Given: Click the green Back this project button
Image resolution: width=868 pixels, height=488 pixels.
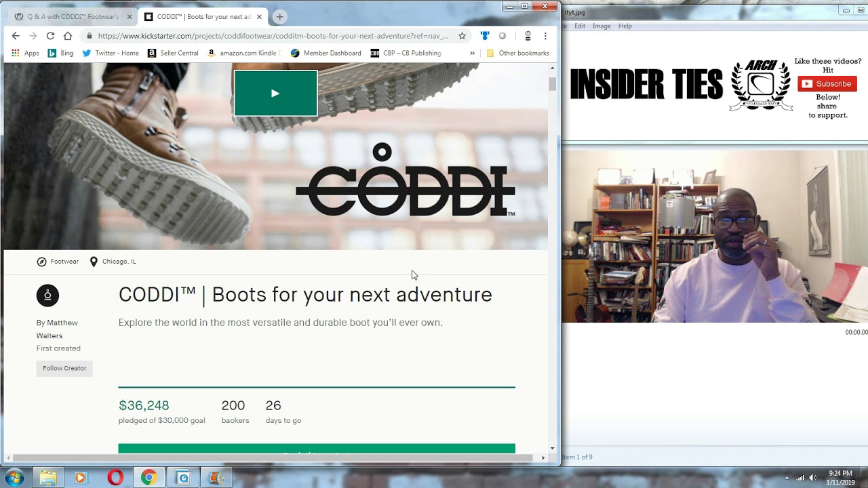Looking at the screenshot, I should click(317, 449).
